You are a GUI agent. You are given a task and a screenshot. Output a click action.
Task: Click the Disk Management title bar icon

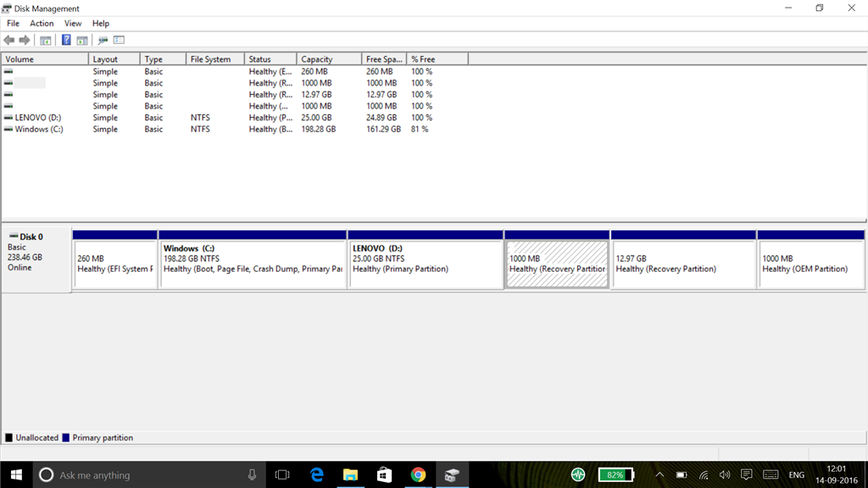(x=7, y=8)
